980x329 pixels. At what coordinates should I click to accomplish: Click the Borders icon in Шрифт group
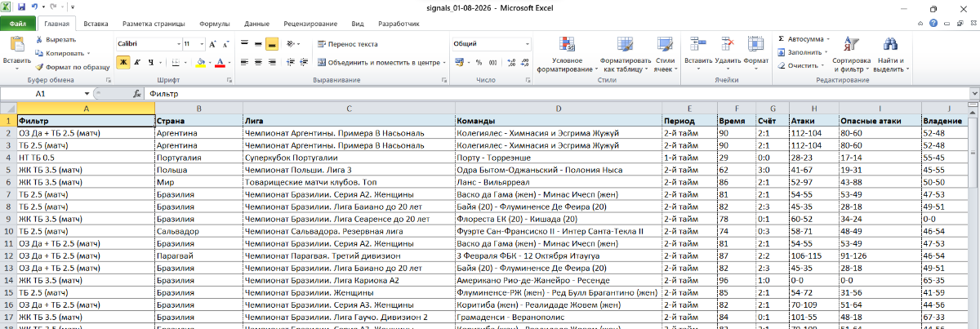(176, 62)
